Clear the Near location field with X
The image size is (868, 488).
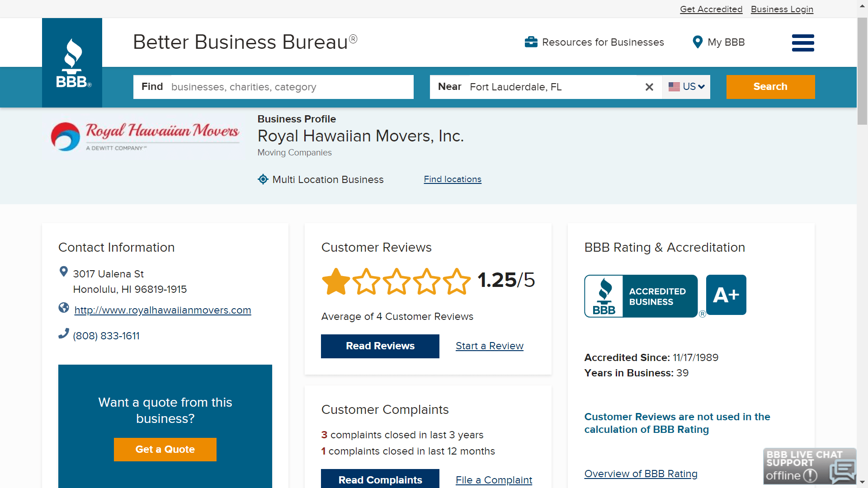click(649, 87)
